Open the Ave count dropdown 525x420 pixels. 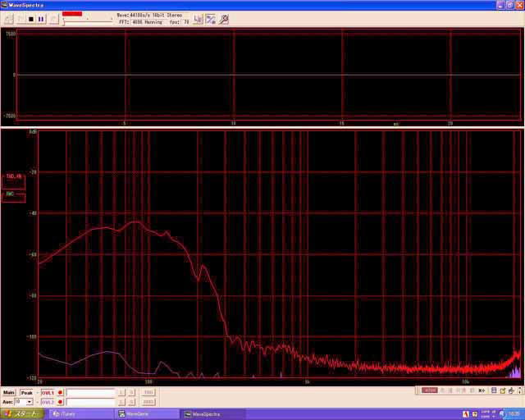tap(30, 402)
